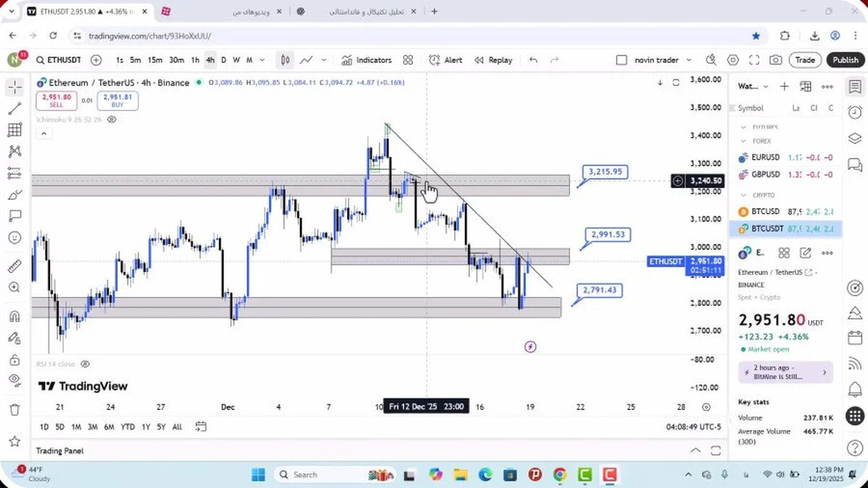Hide all drawings with eye icon

(x=14, y=380)
